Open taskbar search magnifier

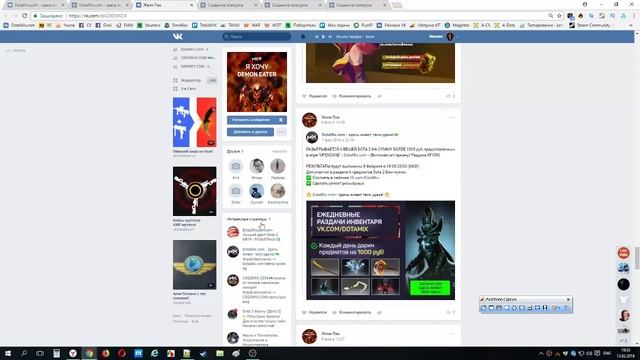pos(24,353)
